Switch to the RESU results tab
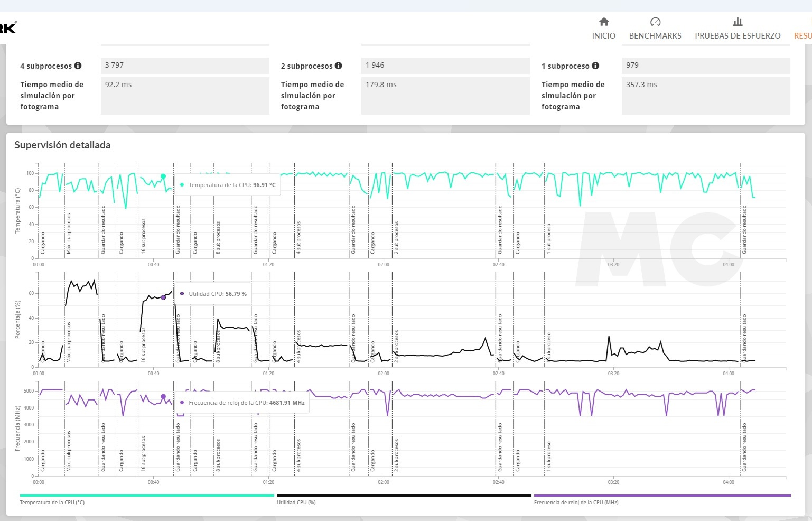The image size is (812, 521). [x=802, y=35]
